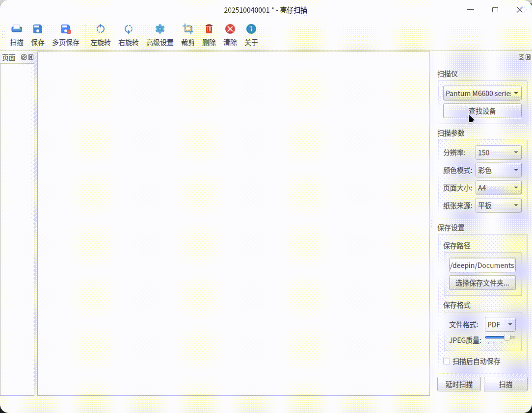Open the 颜色模式 彩色 dropdown
532x413 pixels.
tap(499, 170)
